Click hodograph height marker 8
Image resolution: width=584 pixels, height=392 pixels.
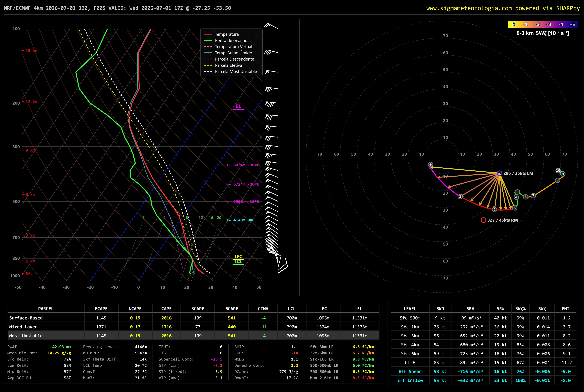(x=557, y=180)
